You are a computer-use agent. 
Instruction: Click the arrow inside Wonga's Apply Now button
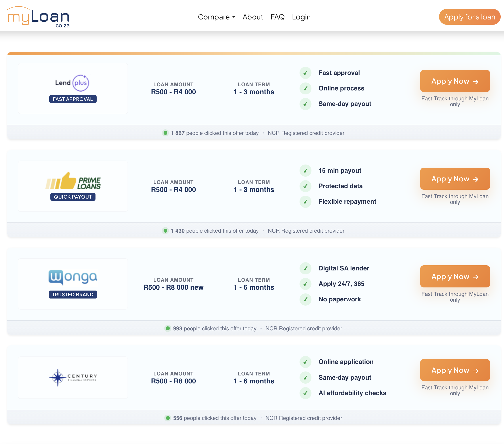(x=476, y=277)
